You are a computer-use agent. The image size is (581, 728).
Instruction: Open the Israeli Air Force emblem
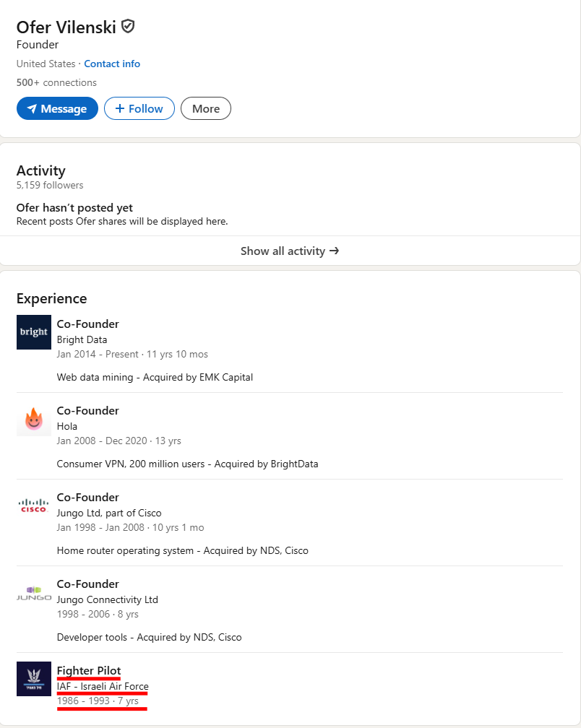pos(34,679)
